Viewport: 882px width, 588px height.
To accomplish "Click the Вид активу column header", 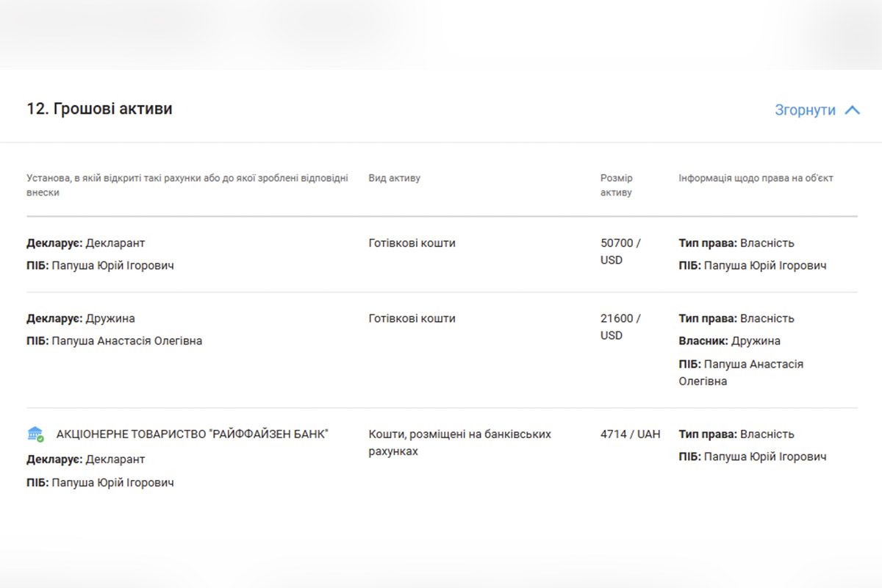I will point(394,178).
